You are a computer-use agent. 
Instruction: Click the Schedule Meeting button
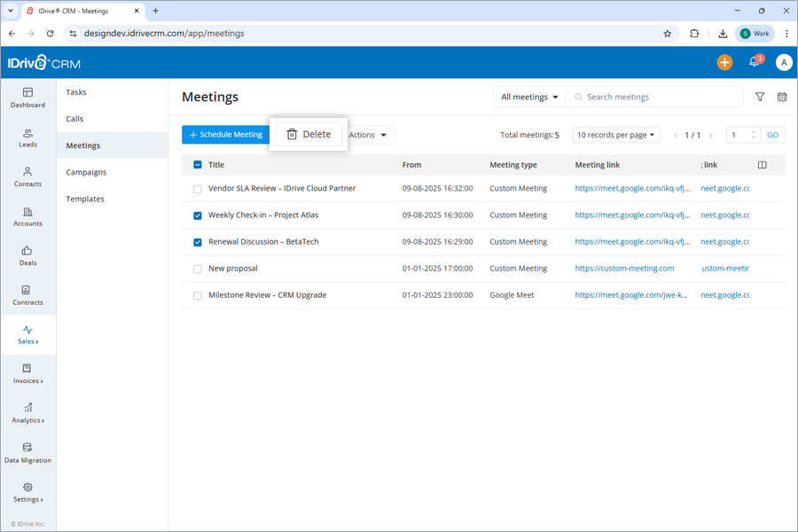pos(227,134)
